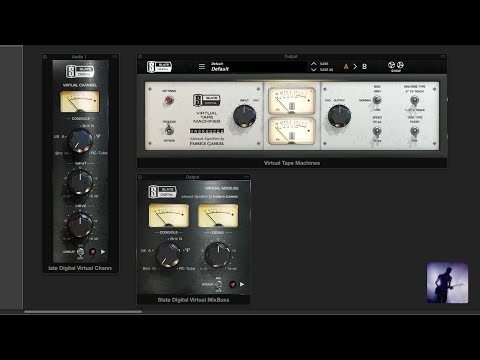Click the Virtual Tape Machines title label

(292, 163)
